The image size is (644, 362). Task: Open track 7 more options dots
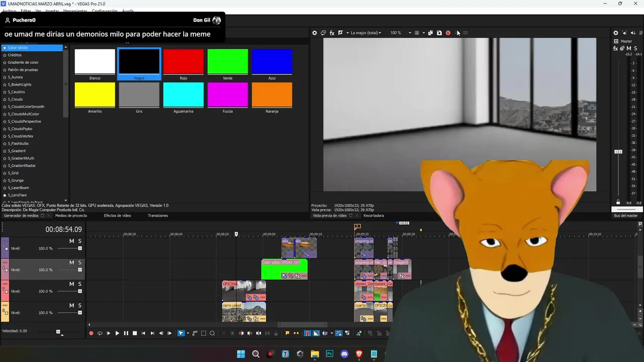5,284
